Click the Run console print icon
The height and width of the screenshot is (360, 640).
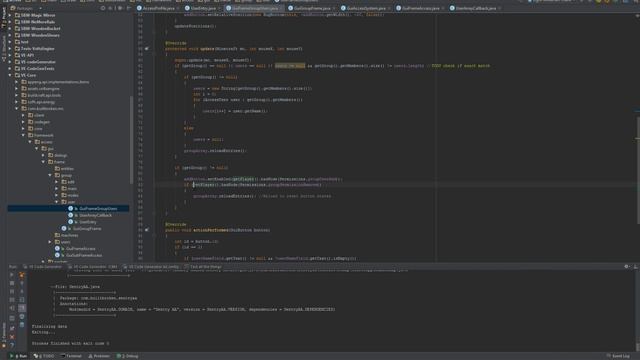[x=22, y=317]
